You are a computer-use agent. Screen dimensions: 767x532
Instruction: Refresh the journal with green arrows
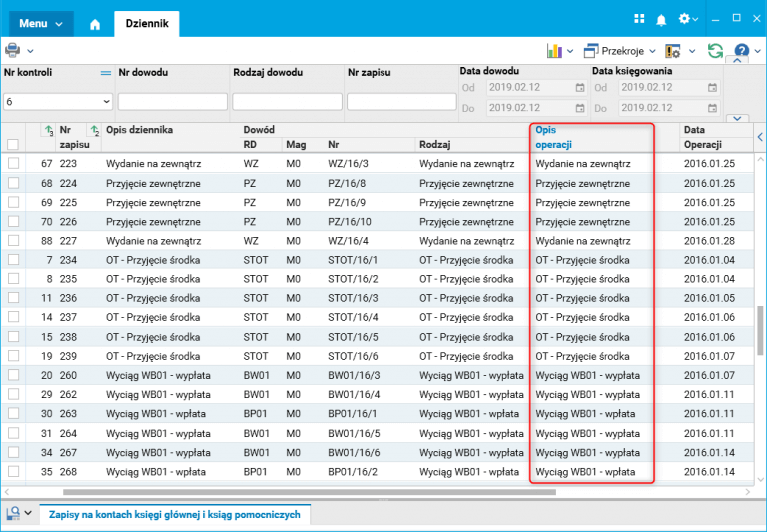coord(715,50)
